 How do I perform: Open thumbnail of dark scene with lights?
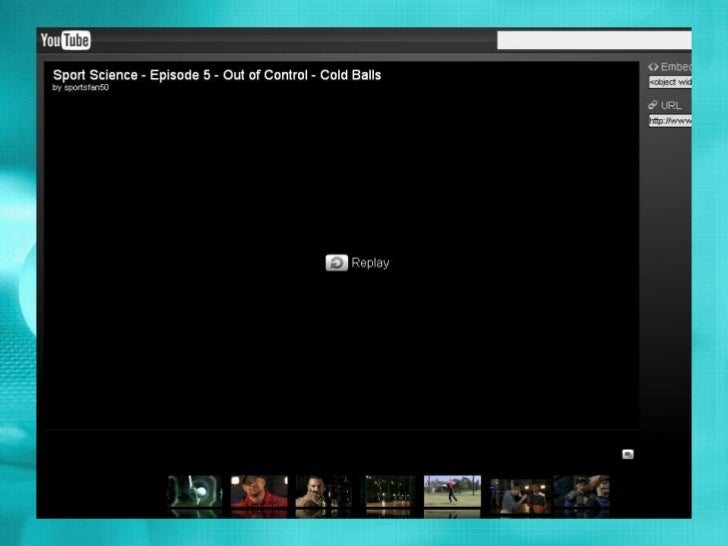[x=389, y=491]
